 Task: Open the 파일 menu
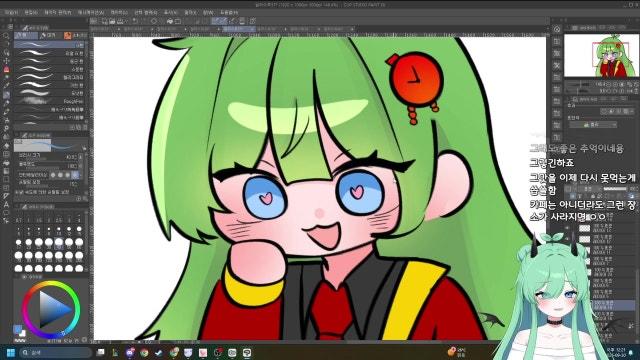(x=11, y=13)
